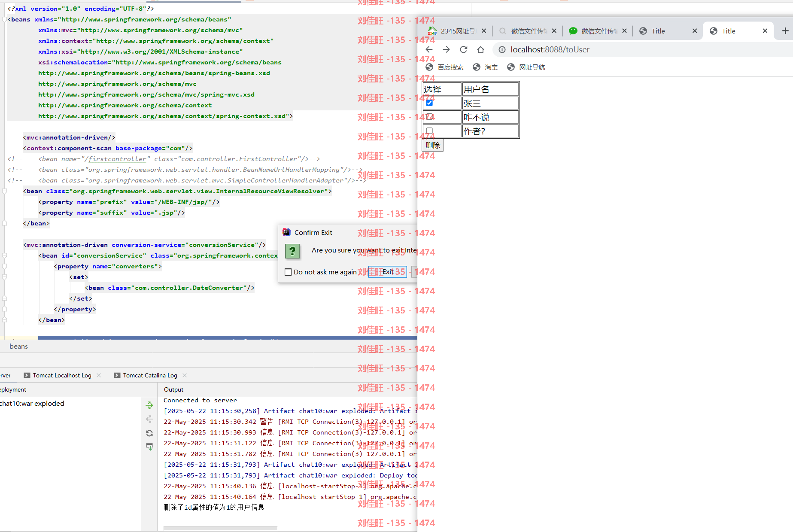793x532 pixels.
Task: Close the 2345网址导航 tab
Action: (x=484, y=31)
